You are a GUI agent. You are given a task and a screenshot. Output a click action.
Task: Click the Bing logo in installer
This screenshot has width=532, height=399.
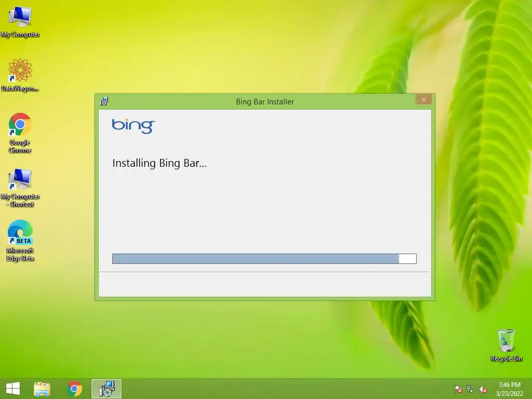coord(134,126)
